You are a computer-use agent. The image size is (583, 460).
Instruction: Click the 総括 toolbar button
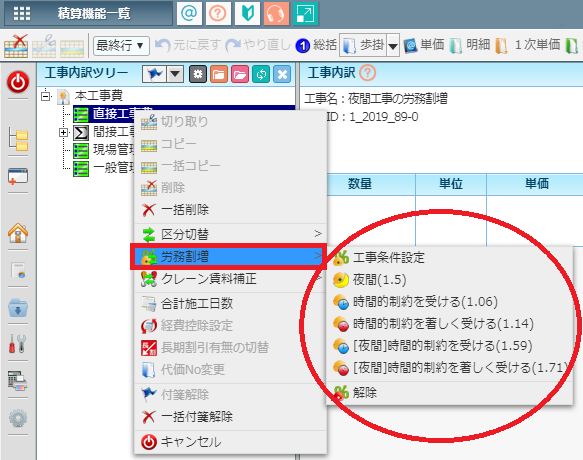[316, 45]
